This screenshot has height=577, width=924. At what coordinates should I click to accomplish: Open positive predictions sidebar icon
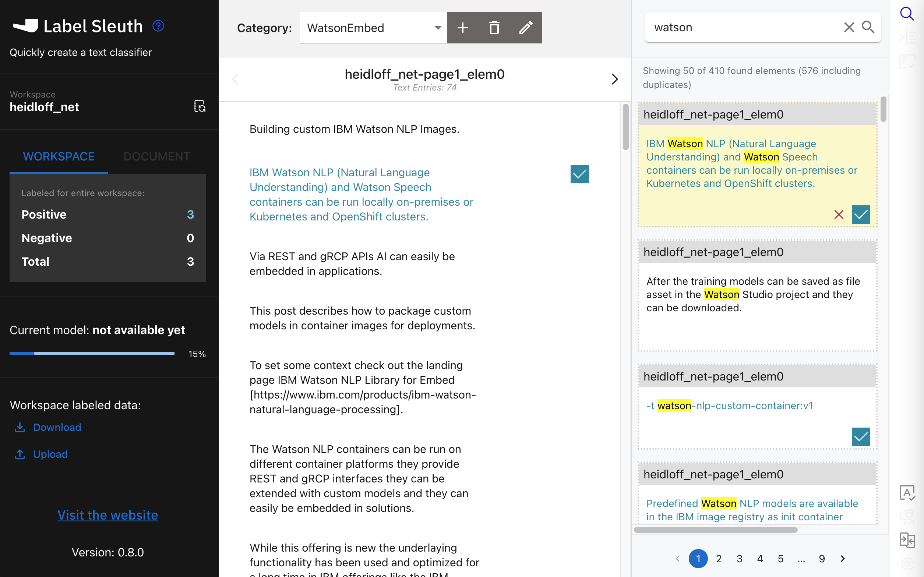(x=907, y=61)
